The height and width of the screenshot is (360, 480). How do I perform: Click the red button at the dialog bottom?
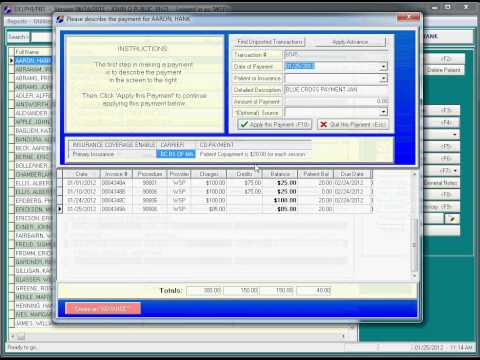[x=103, y=309]
